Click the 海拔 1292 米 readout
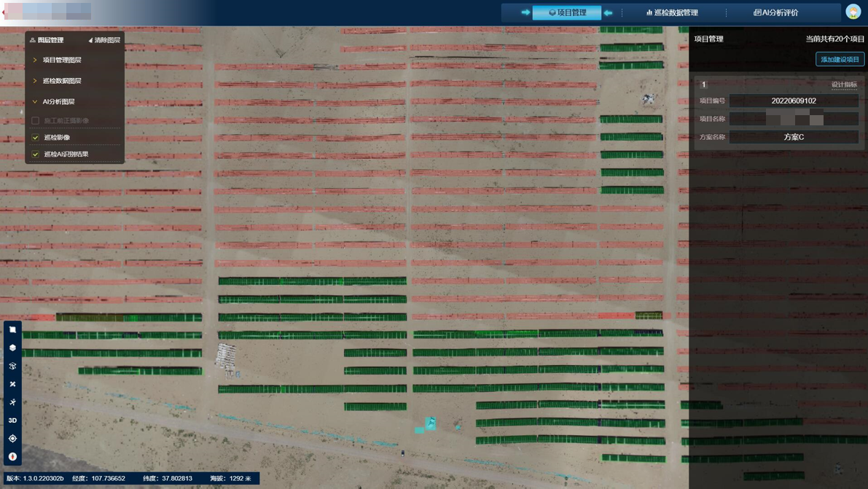The width and height of the screenshot is (868, 489). [230, 479]
